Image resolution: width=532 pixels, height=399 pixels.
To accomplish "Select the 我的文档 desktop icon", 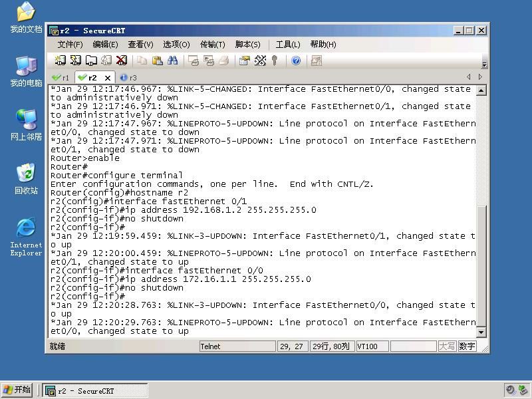I will pyautogui.click(x=26, y=18).
